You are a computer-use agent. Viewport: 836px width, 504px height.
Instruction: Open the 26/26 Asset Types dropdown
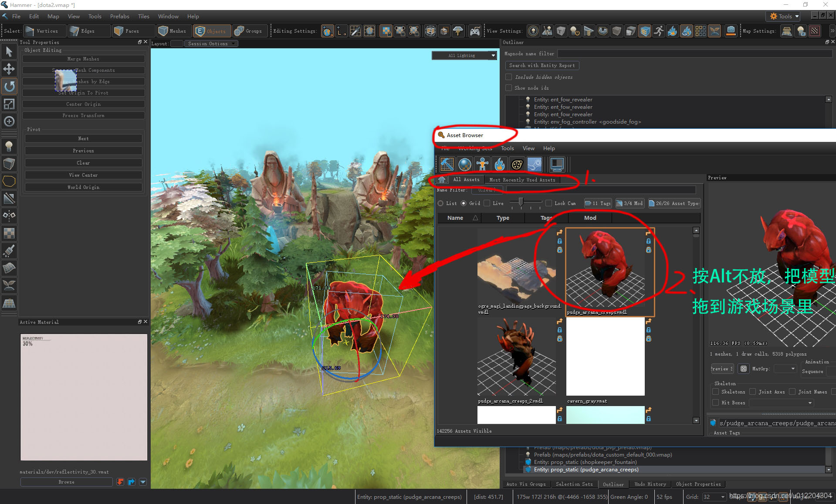[674, 203]
